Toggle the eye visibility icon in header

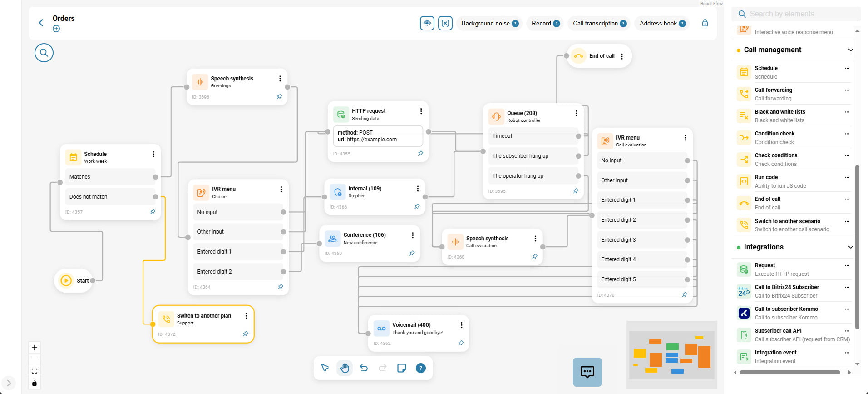[427, 23]
